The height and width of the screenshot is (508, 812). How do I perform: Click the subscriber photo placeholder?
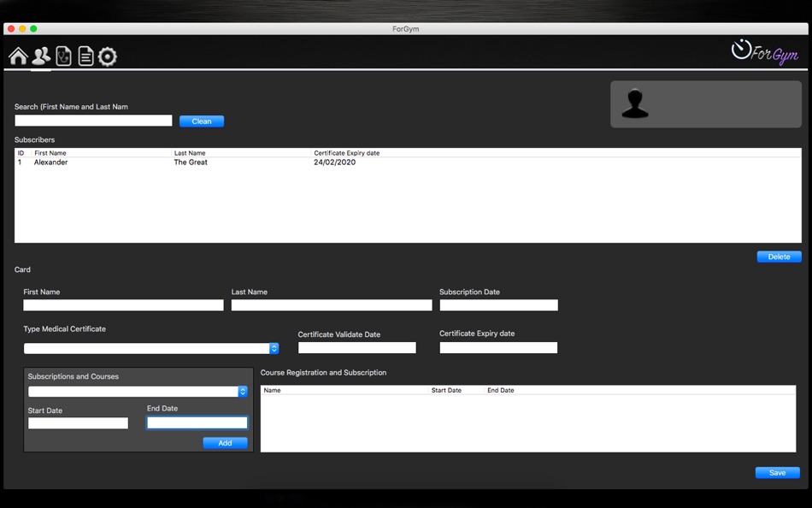pyautogui.click(x=705, y=103)
